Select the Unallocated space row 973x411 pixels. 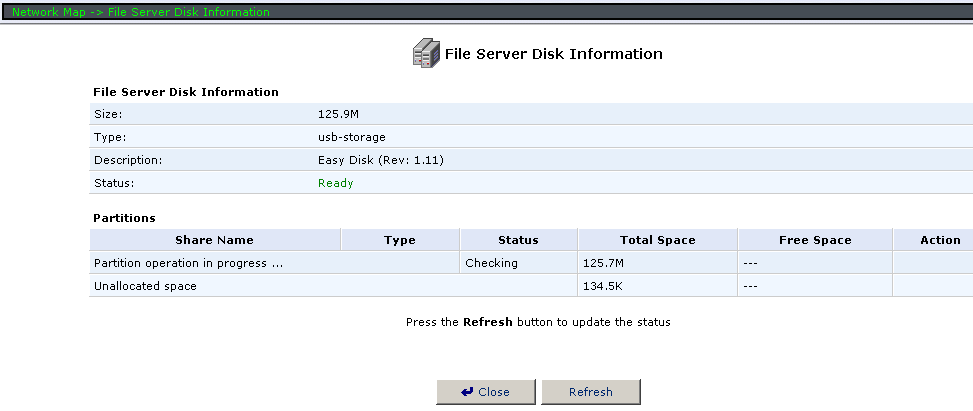145,286
